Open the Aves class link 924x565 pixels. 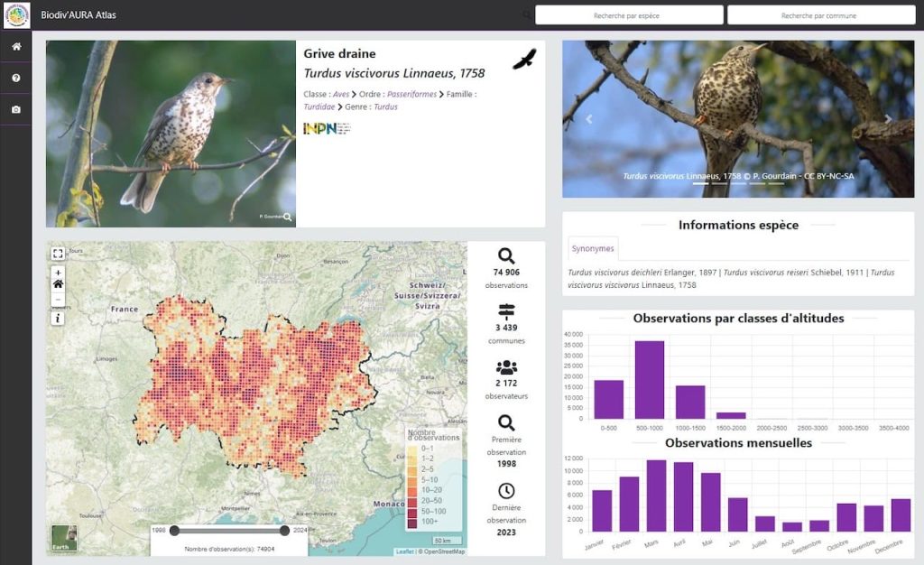pyautogui.click(x=341, y=94)
